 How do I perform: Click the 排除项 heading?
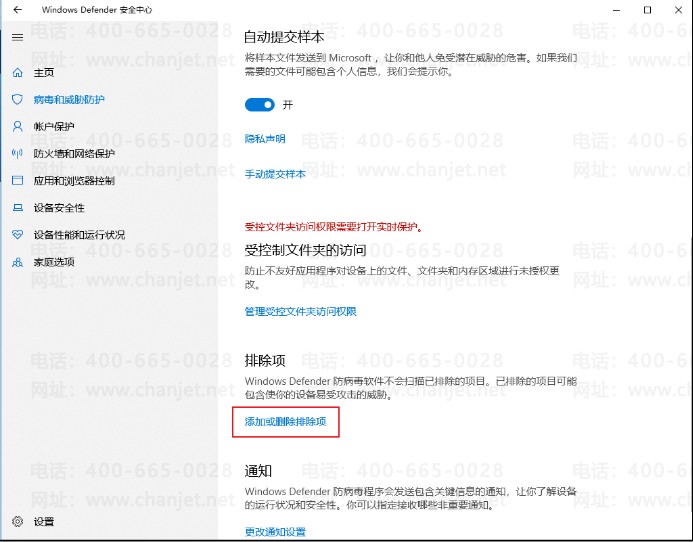[x=265, y=360]
